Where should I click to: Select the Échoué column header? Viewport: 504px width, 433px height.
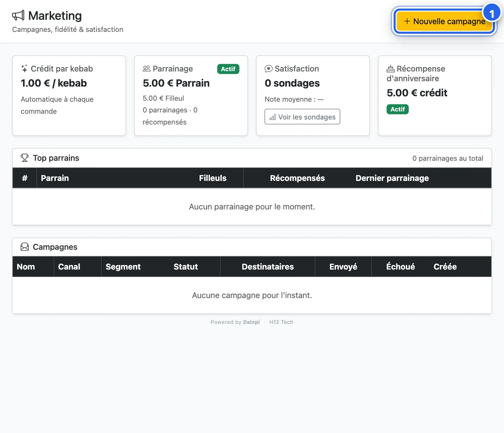click(401, 267)
